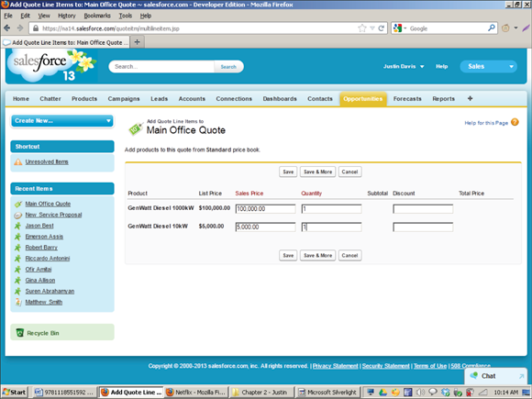
Task: Click the Google search magnifier icon
Action: pyautogui.click(x=492, y=28)
